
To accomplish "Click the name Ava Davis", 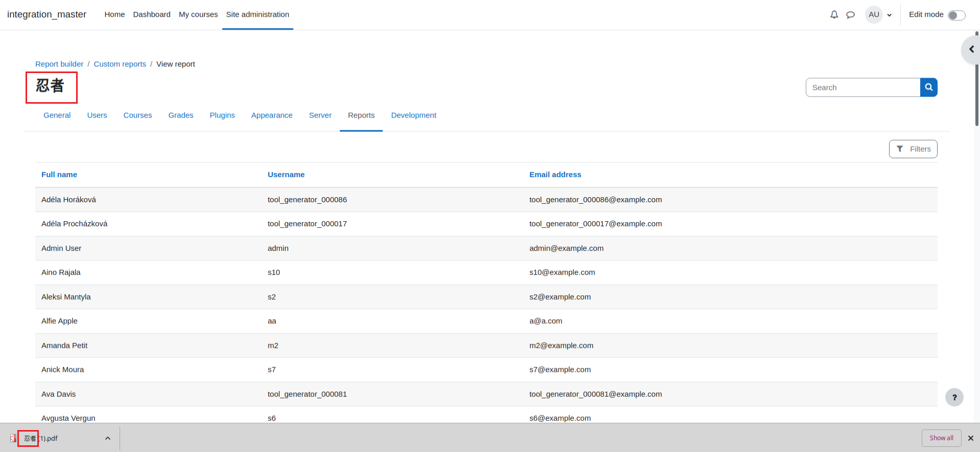I will pos(58,394).
